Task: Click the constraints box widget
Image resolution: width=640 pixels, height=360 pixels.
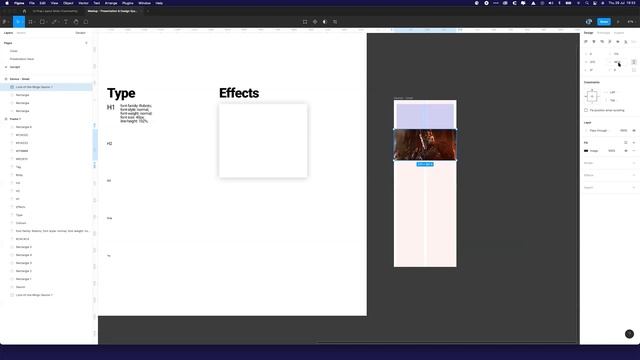Action: pyautogui.click(x=592, y=96)
